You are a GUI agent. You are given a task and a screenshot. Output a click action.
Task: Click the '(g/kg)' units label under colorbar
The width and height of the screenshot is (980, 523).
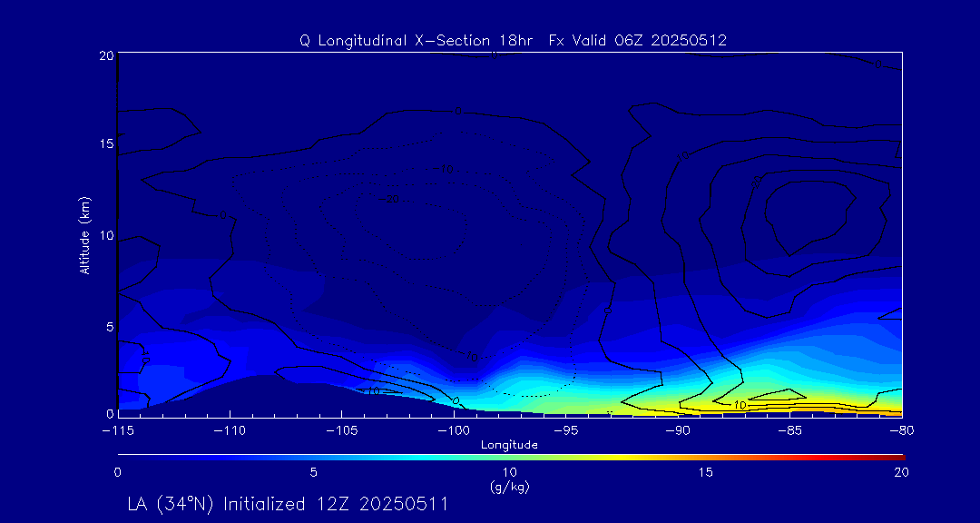pyautogui.click(x=509, y=487)
